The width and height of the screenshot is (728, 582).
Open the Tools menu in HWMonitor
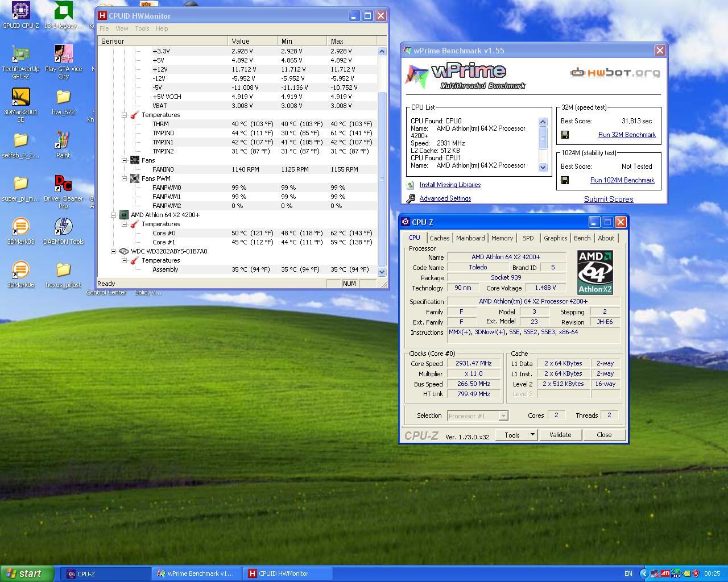[142, 28]
